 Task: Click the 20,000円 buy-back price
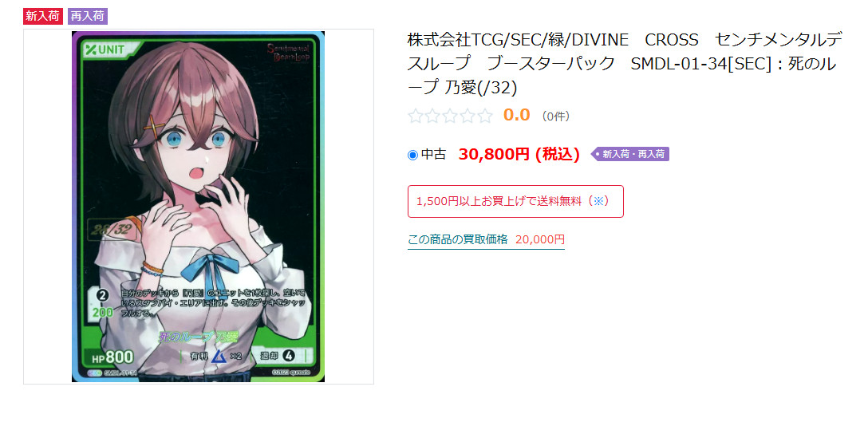[x=540, y=239]
